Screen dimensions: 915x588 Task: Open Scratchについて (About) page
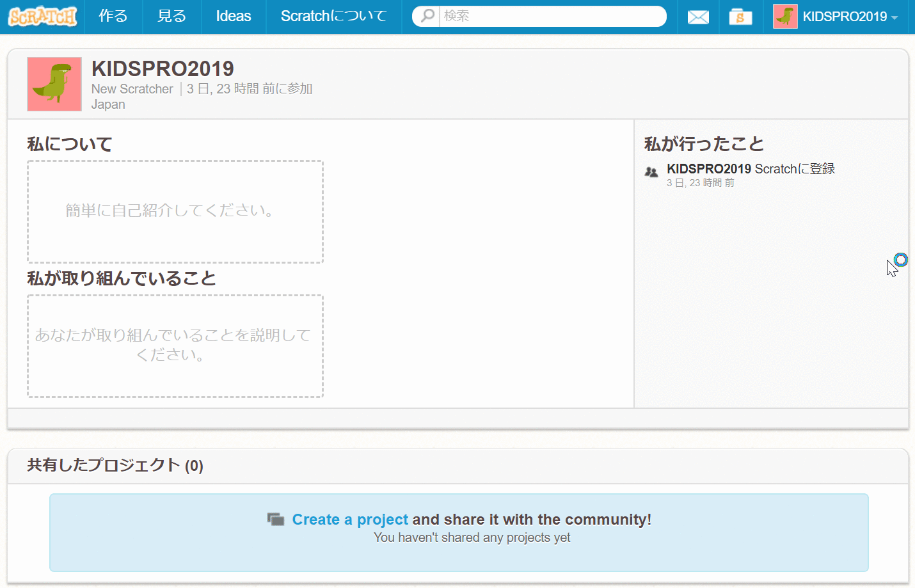pos(333,17)
